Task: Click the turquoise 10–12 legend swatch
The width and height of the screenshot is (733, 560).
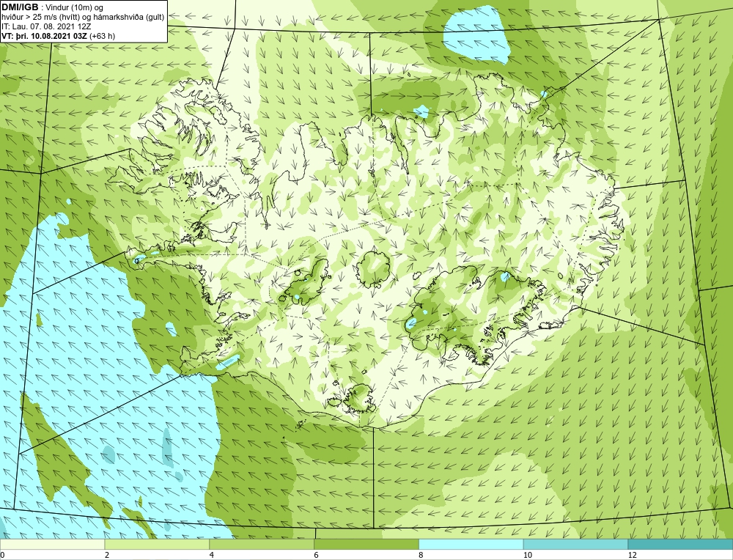Action: click(576, 544)
